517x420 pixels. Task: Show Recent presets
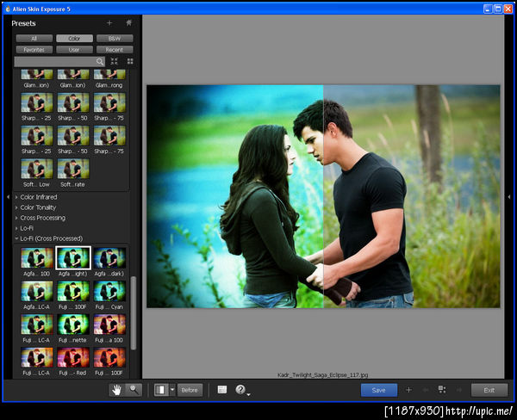(115, 50)
